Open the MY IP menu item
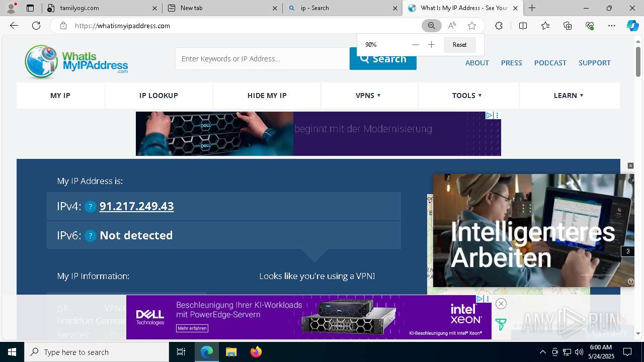This screenshot has width=644, height=362. [60, 96]
